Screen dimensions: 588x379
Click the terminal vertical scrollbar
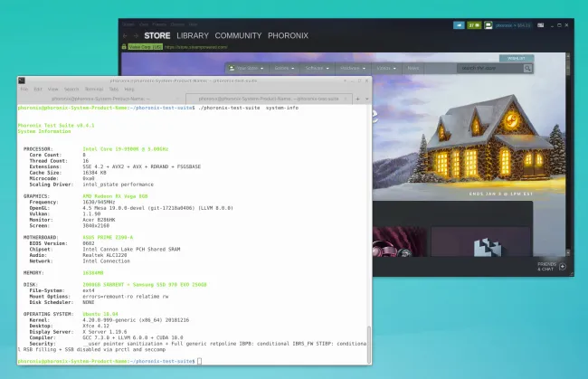coord(369,344)
